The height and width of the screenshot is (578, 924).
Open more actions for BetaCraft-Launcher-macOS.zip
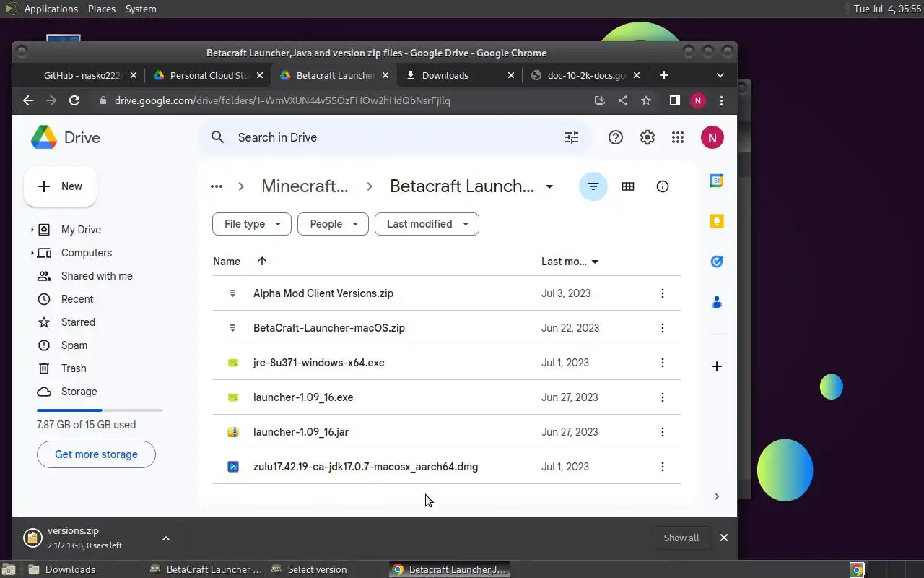click(x=663, y=328)
